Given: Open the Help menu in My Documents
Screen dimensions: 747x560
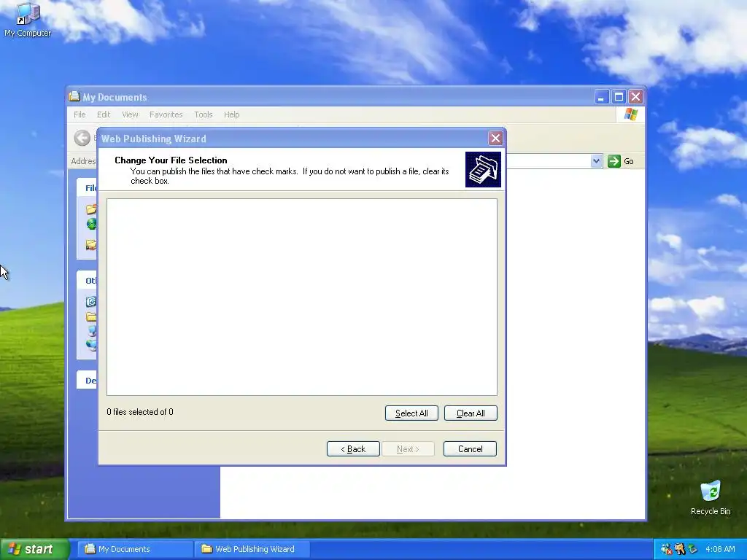Looking at the screenshot, I should (x=231, y=114).
